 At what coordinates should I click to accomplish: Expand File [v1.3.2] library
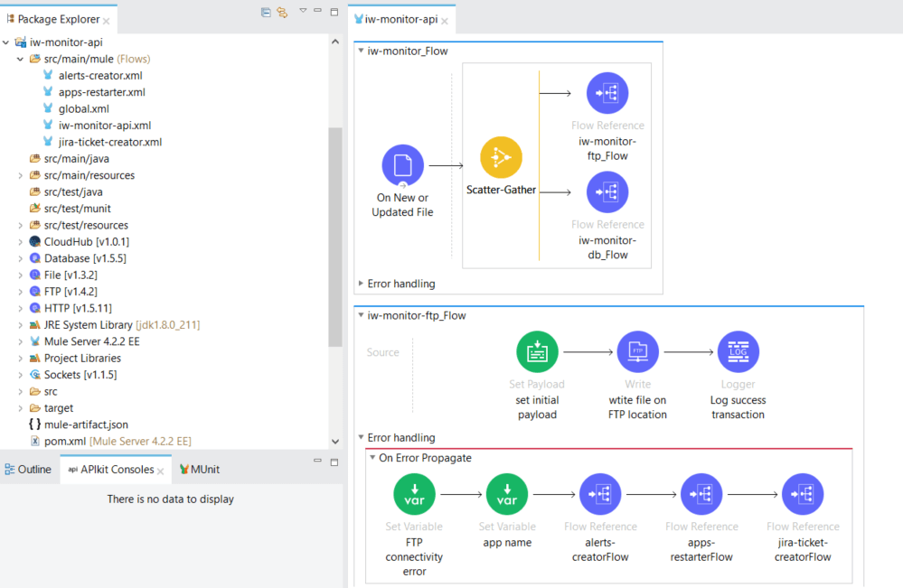click(x=20, y=275)
